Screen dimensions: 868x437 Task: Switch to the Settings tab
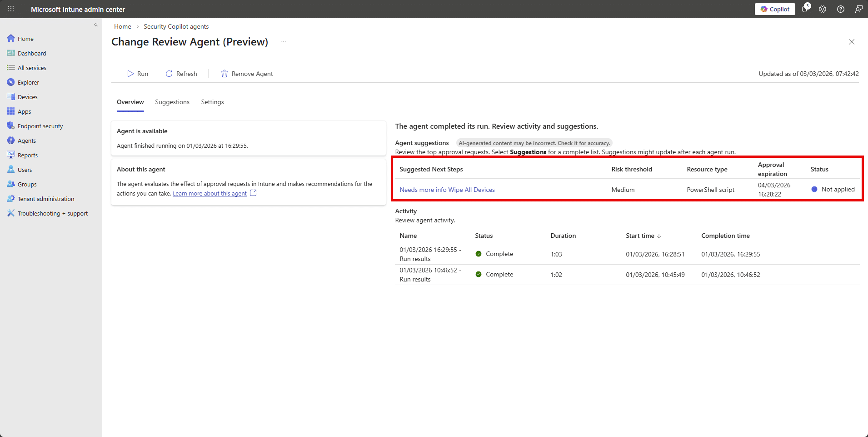coord(212,102)
